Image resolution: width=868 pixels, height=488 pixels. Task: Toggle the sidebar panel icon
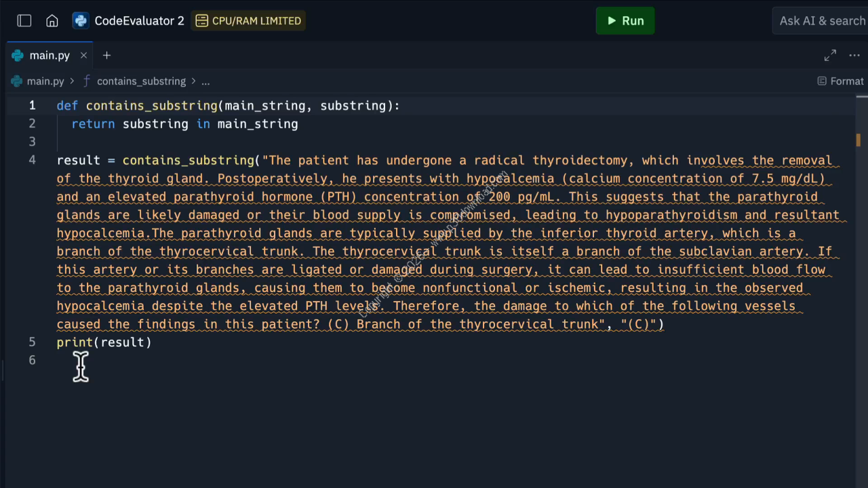pyautogui.click(x=24, y=21)
